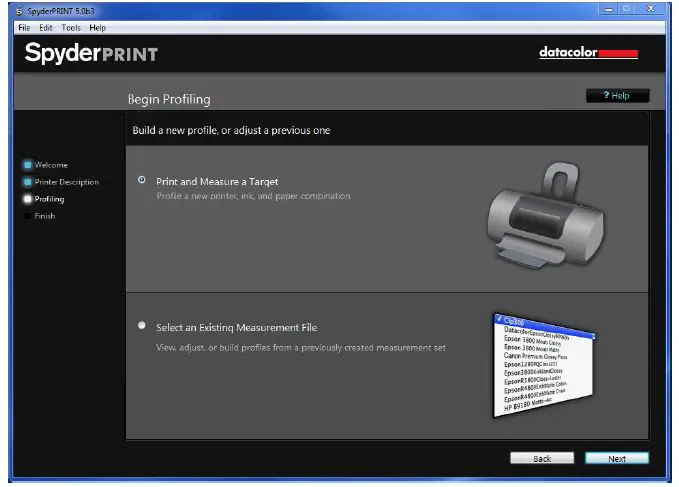Click the SpyderPRINT title bar app icon
The width and height of the screenshot is (679, 487).
[19, 11]
